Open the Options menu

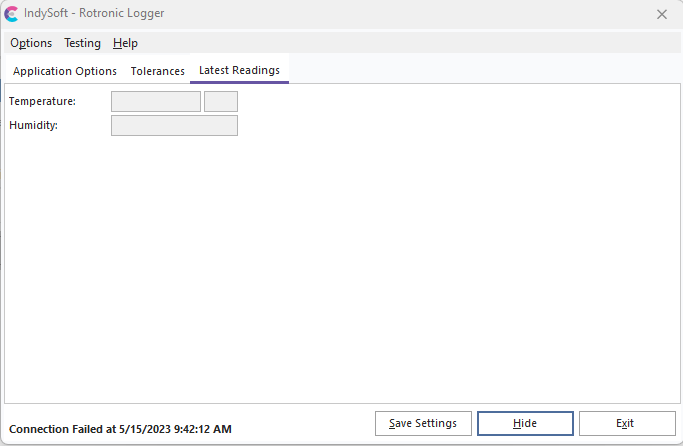click(x=31, y=43)
